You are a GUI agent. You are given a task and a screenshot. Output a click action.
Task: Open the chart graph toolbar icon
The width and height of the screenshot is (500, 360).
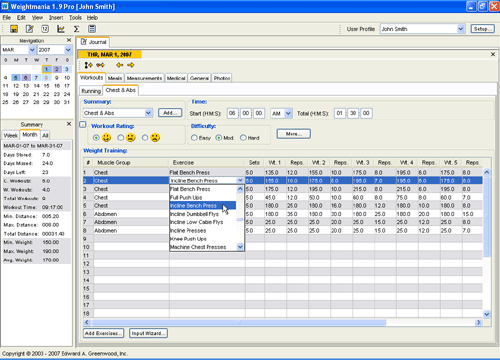61,29
